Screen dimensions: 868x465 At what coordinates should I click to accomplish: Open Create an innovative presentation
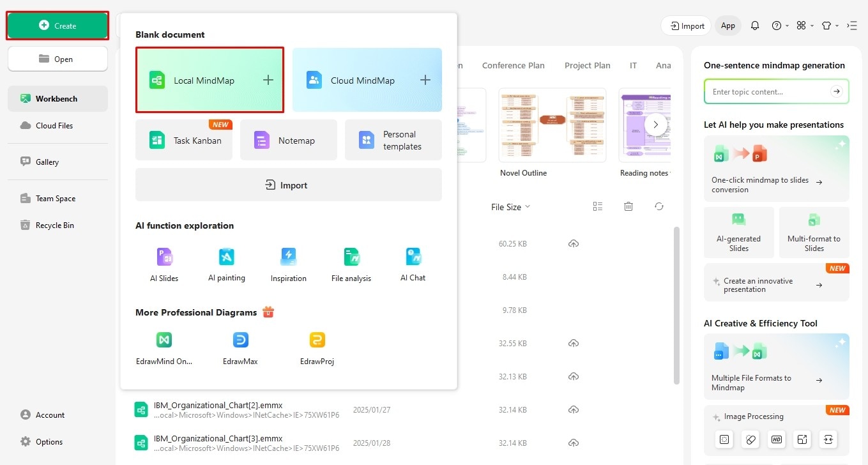[x=777, y=283]
